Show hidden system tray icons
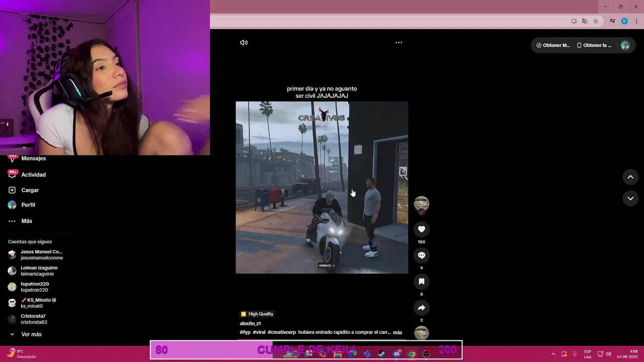Viewport: 644px width, 362px height. [553, 354]
